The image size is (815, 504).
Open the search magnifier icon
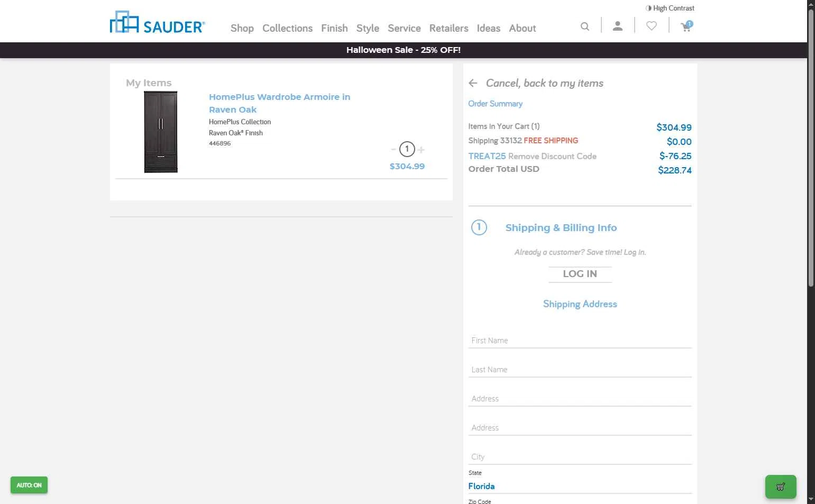[584, 26]
